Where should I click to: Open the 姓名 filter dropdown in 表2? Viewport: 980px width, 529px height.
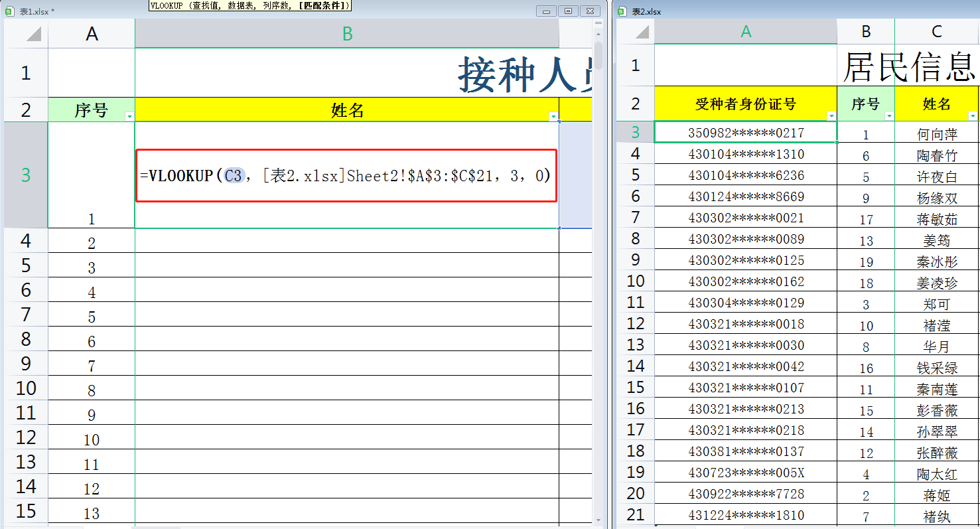(973, 115)
